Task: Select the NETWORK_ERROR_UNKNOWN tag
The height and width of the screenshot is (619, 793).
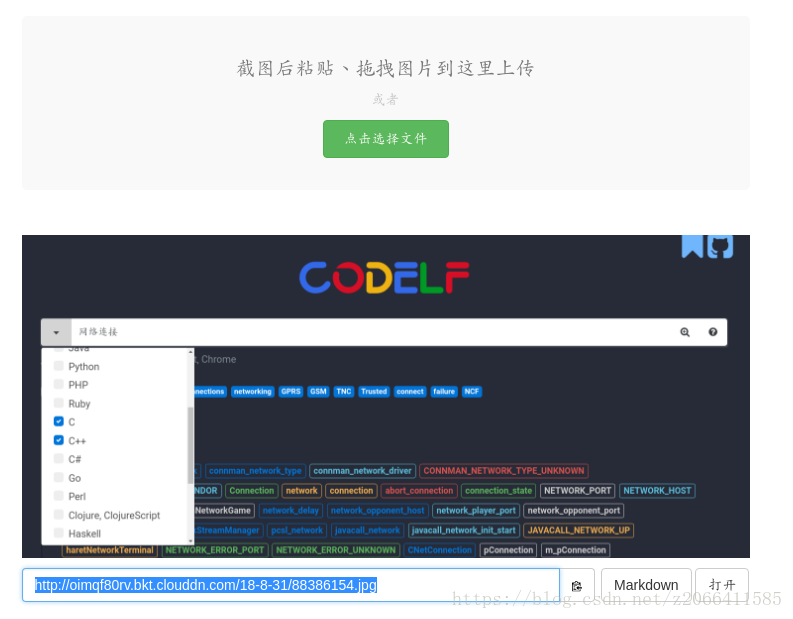Action: (336, 550)
